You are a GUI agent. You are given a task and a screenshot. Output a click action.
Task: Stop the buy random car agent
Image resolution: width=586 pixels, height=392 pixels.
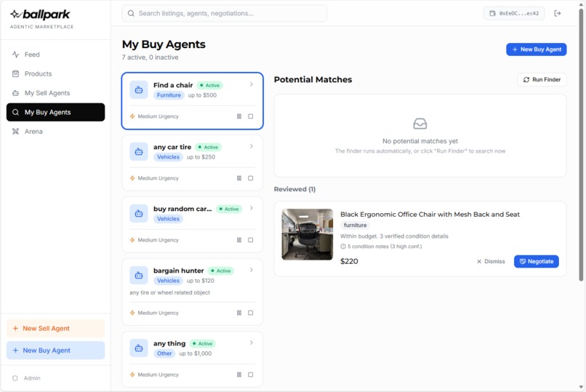tap(251, 240)
